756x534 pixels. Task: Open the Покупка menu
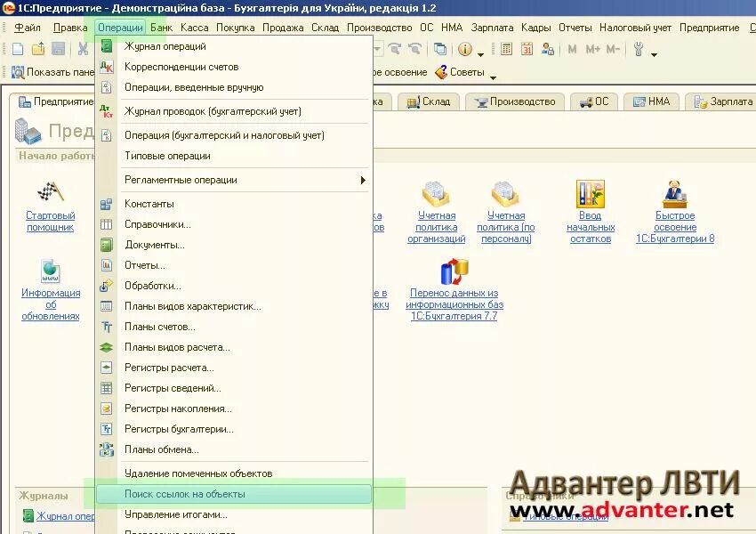(236, 28)
